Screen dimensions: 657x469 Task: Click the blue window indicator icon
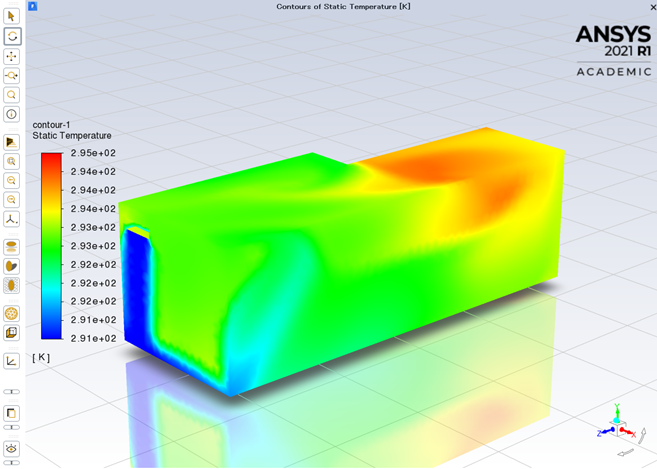(x=33, y=6)
